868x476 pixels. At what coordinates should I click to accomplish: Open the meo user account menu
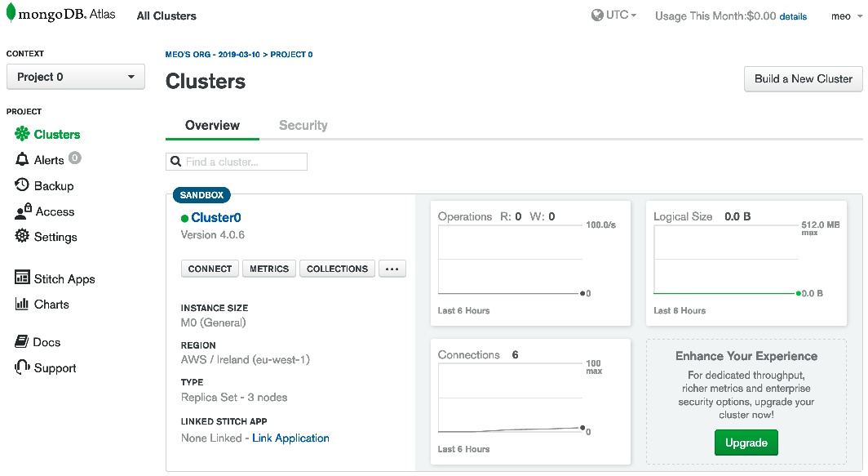(847, 16)
